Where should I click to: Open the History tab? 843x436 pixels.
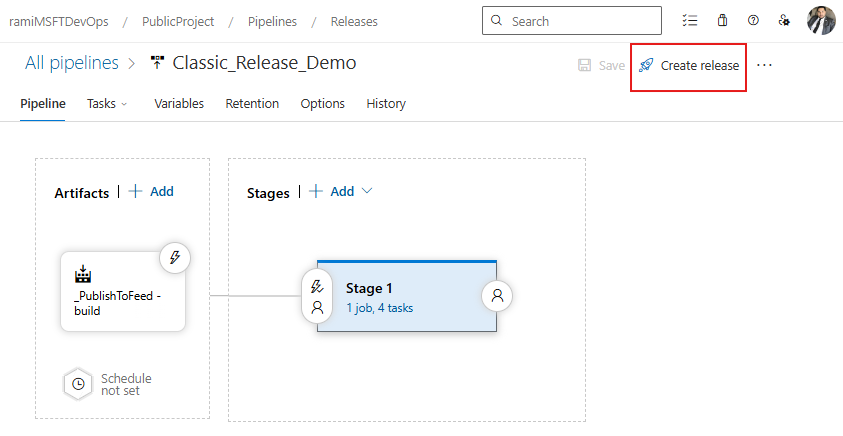[386, 104]
